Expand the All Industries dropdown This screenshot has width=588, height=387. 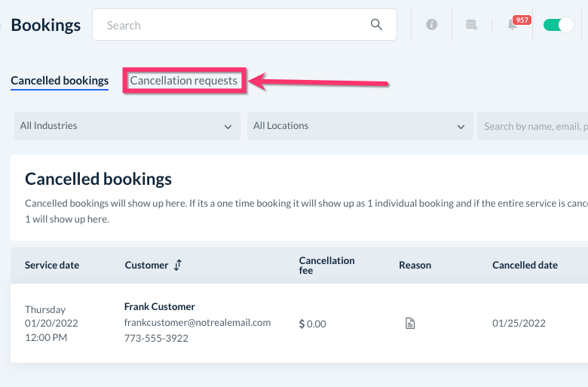(x=127, y=126)
